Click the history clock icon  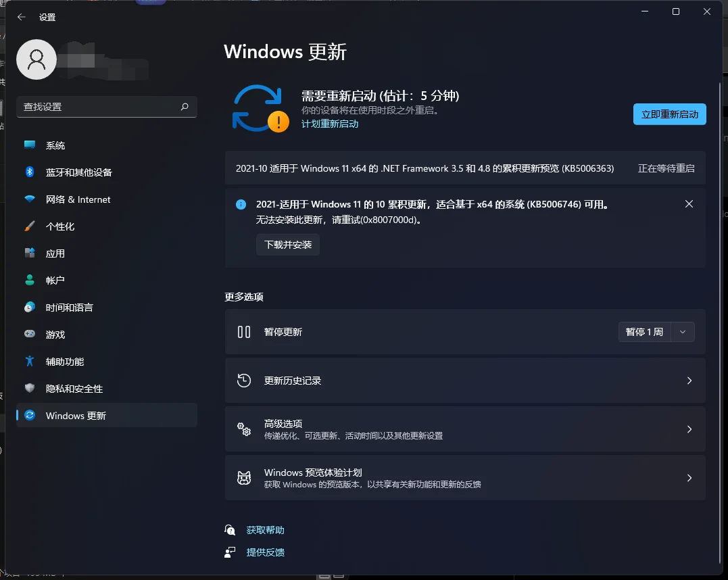click(244, 381)
